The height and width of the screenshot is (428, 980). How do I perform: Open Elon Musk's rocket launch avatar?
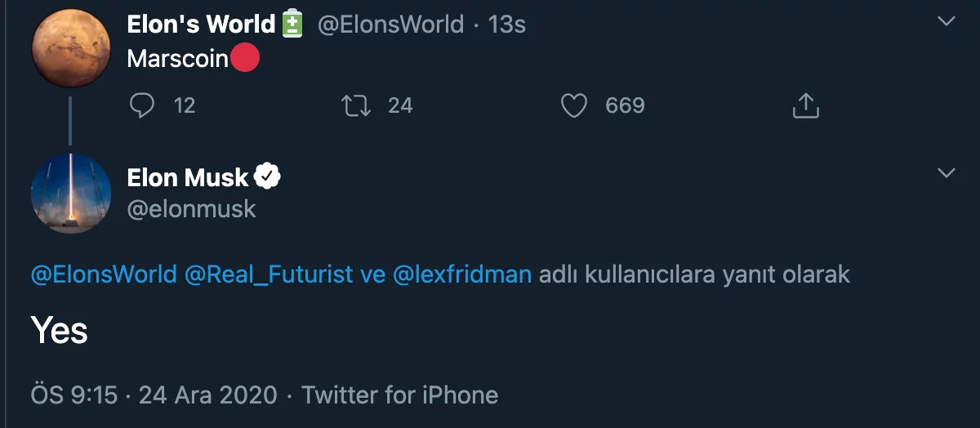[71, 192]
